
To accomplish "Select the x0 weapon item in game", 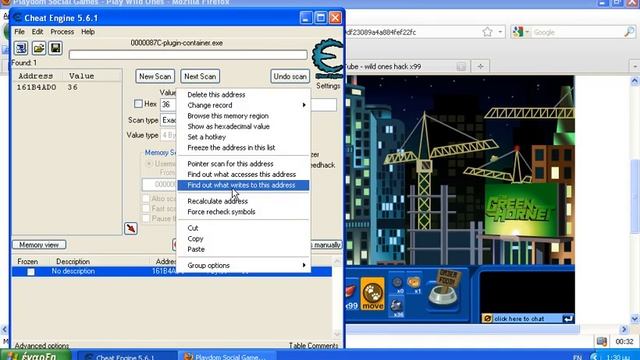I will (x=397, y=284).
